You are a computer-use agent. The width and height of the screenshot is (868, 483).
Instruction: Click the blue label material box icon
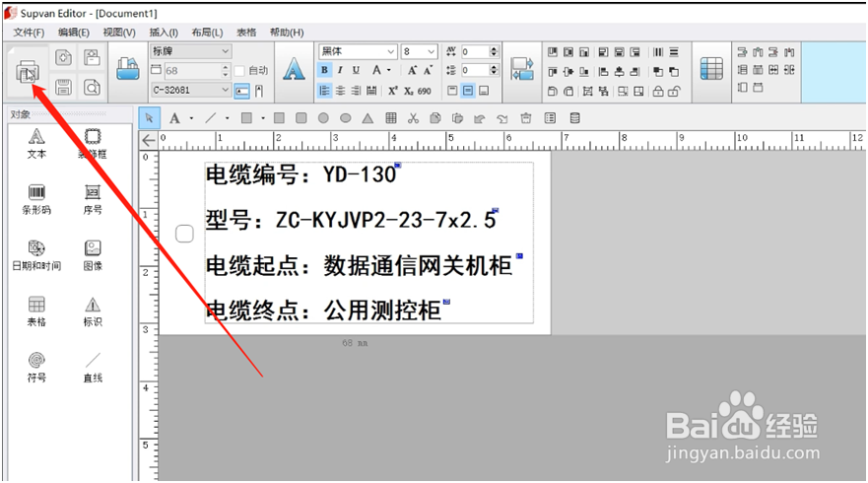pyautogui.click(x=128, y=70)
